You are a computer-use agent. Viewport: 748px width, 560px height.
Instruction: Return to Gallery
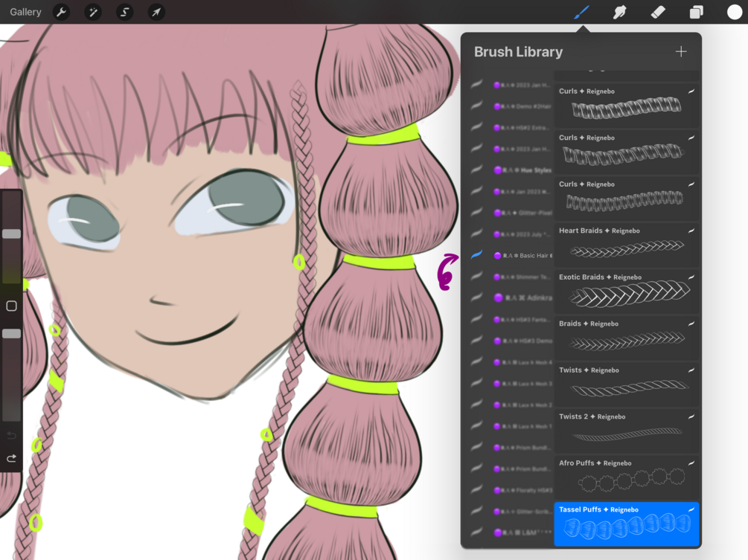pos(26,12)
